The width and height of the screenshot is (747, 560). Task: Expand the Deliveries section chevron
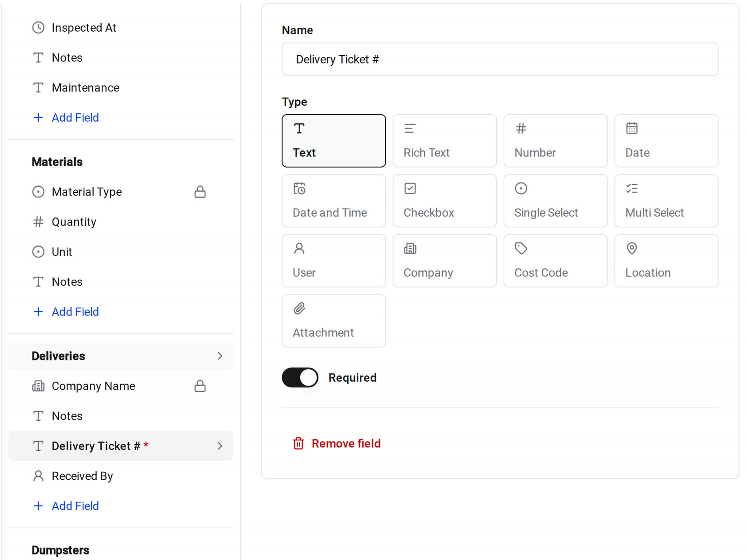[x=220, y=356]
